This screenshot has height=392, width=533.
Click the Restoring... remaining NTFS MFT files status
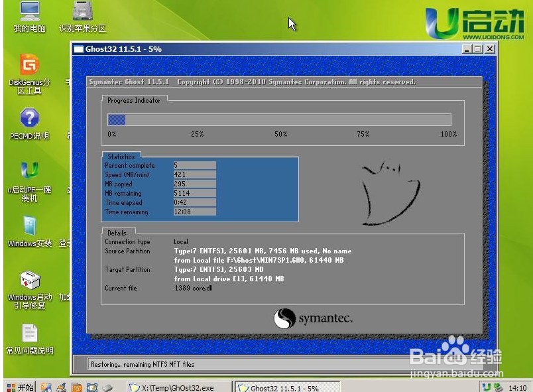[143, 364]
